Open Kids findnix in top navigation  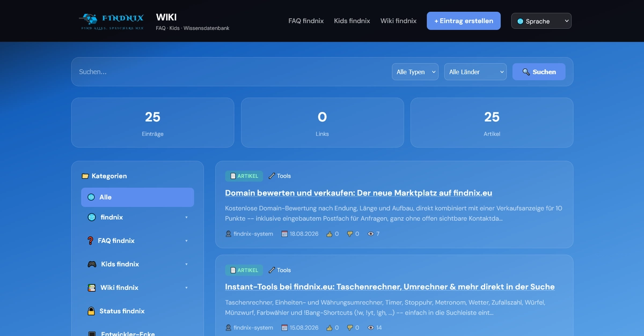click(352, 21)
